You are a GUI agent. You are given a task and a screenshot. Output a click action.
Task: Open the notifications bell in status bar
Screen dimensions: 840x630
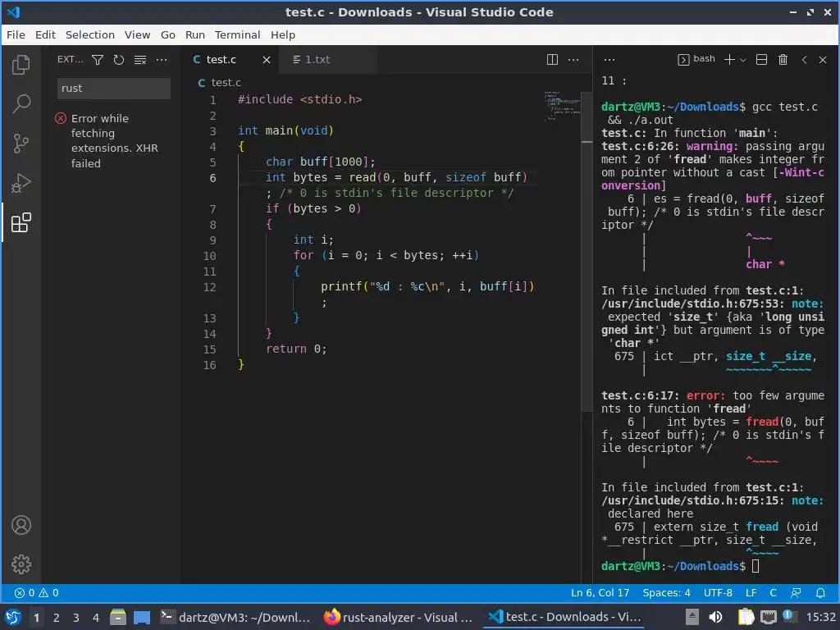click(x=820, y=592)
